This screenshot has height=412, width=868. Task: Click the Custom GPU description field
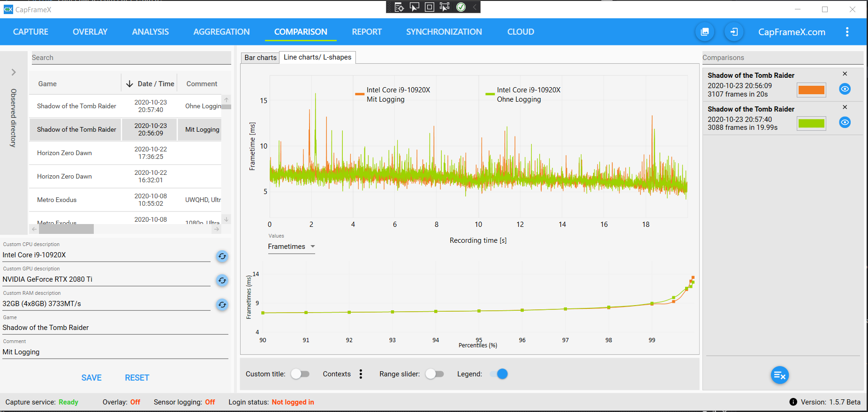[x=106, y=279]
